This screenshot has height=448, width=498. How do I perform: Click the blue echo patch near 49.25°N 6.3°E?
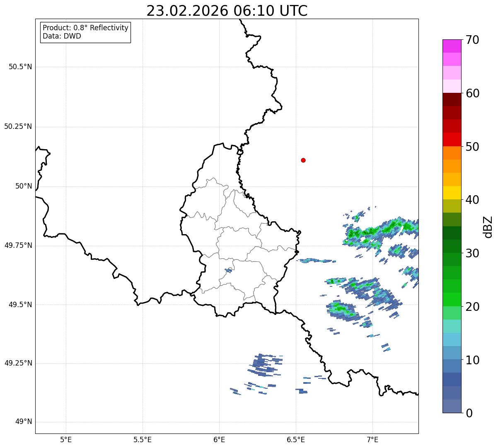tap(265, 365)
